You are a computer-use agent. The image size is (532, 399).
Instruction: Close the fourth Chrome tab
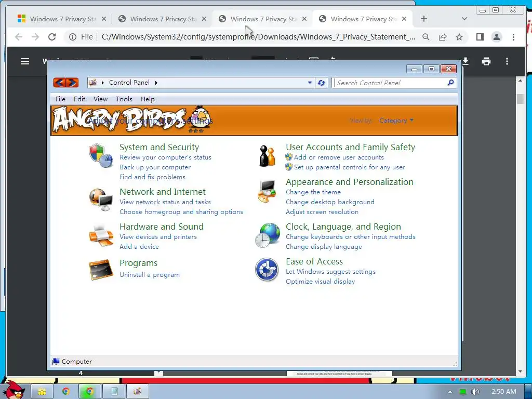pyautogui.click(x=404, y=19)
